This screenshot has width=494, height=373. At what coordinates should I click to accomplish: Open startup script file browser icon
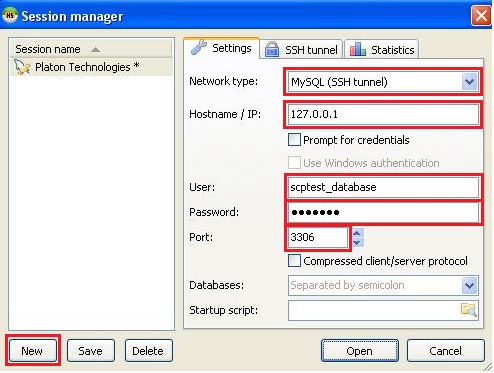(x=468, y=309)
